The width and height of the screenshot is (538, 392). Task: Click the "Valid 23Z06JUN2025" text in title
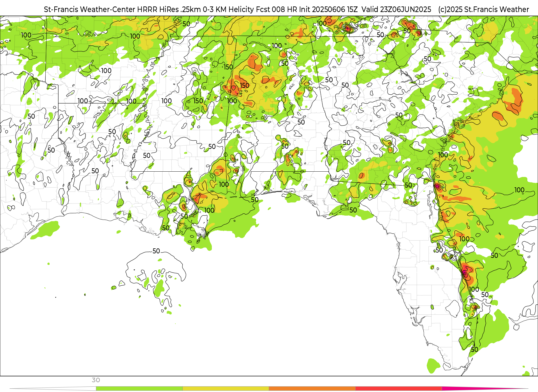pyautogui.click(x=396, y=9)
